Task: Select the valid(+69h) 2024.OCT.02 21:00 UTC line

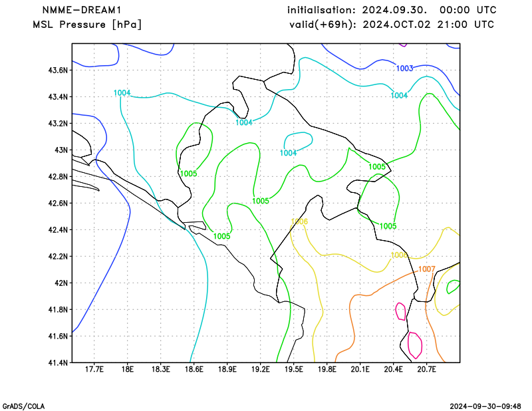Action: pos(392,25)
